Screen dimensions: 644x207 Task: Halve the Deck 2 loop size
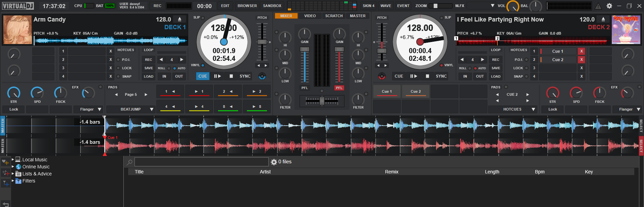click(462, 59)
